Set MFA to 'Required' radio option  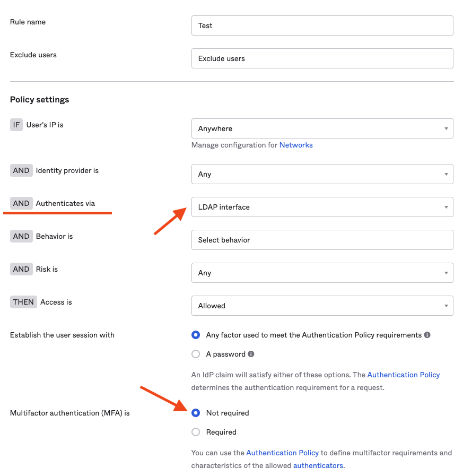tap(196, 432)
